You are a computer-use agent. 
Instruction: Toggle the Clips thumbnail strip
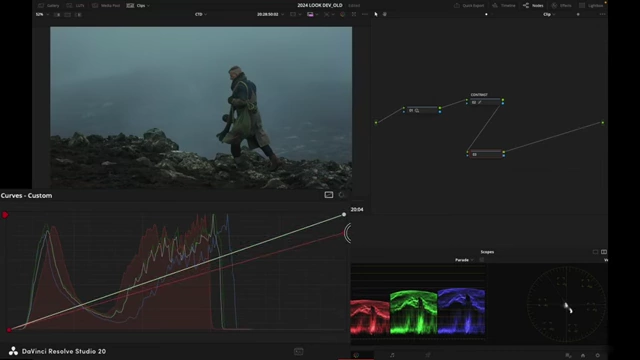pos(136,6)
